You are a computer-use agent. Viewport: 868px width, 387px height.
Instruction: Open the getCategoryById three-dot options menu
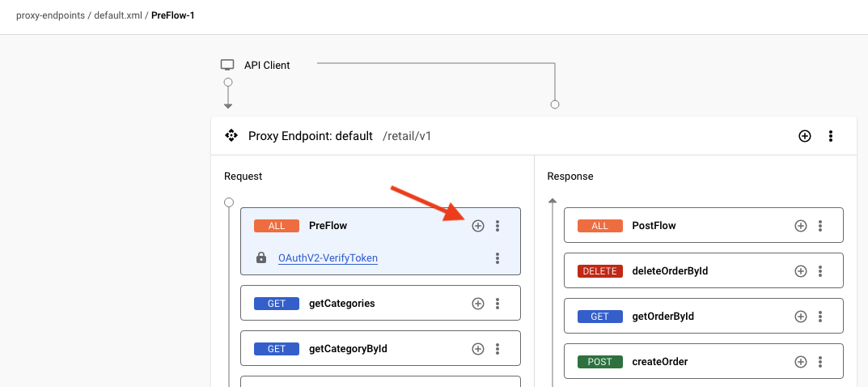point(498,349)
